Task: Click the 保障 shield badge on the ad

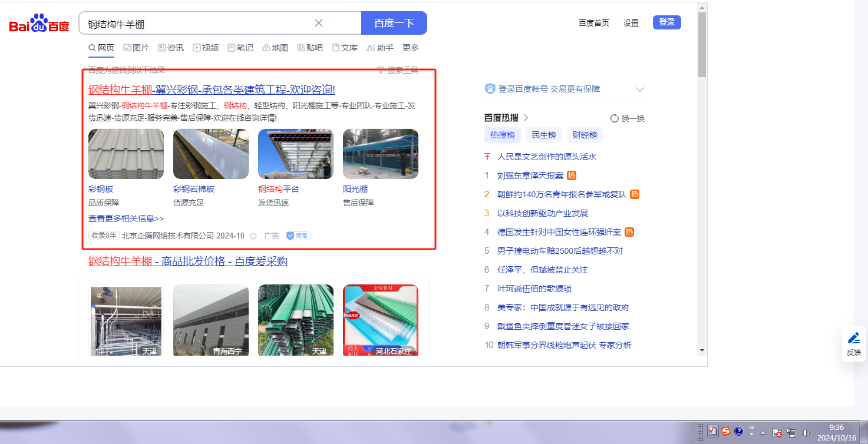Action: pos(298,236)
